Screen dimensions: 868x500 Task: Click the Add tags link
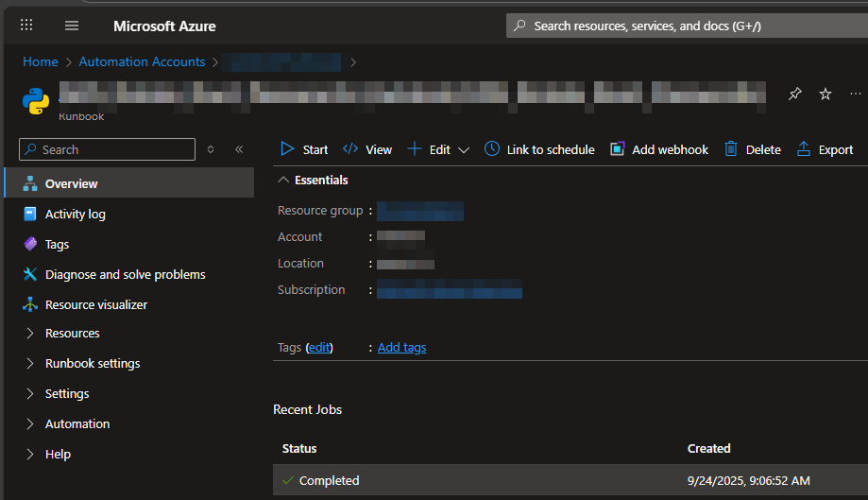point(402,347)
